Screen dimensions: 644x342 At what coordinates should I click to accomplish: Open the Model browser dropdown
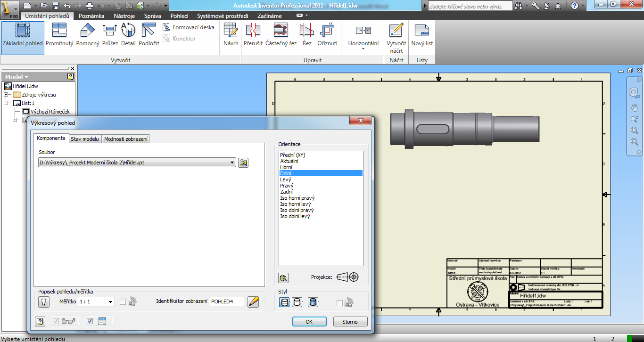click(26, 77)
